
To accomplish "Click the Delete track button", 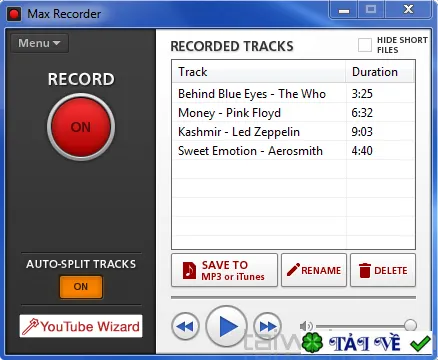I will click(383, 270).
